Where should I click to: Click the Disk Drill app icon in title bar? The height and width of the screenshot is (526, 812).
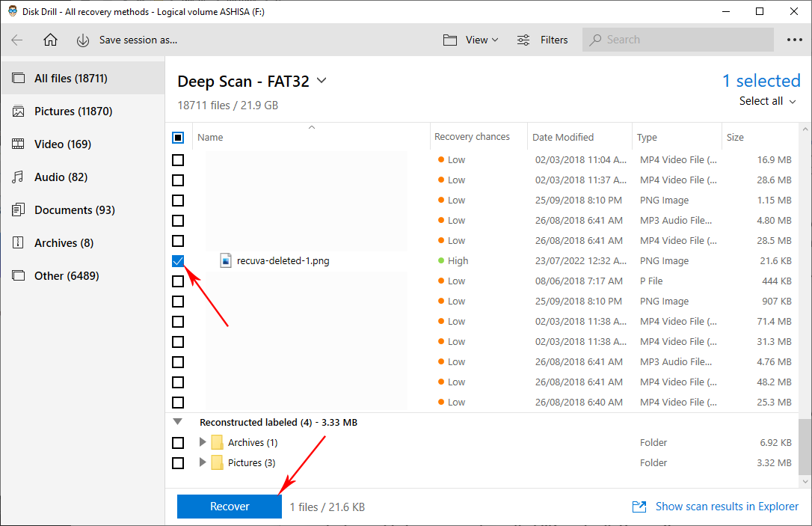pyautogui.click(x=13, y=11)
